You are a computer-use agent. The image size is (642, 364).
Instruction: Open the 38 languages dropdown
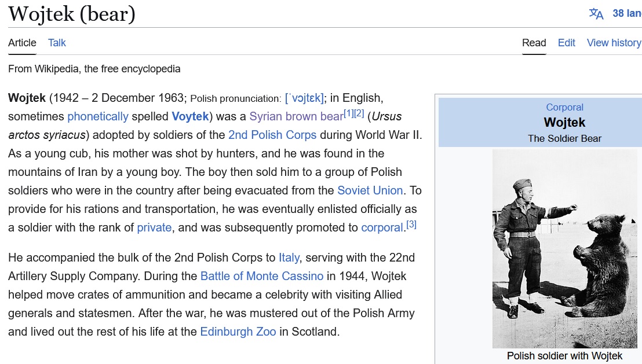pyautogui.click(x=627, y=13)
